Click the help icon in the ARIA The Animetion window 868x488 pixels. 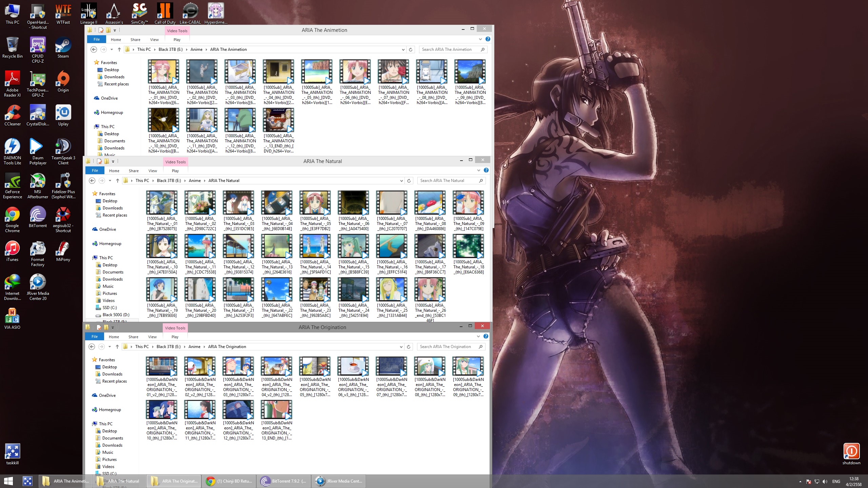[x=488, y=39]
